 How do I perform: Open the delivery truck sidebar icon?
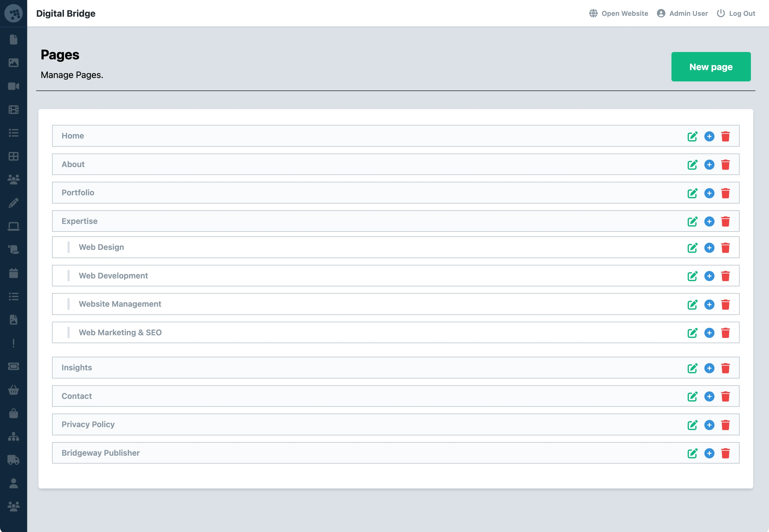(13, 460)
